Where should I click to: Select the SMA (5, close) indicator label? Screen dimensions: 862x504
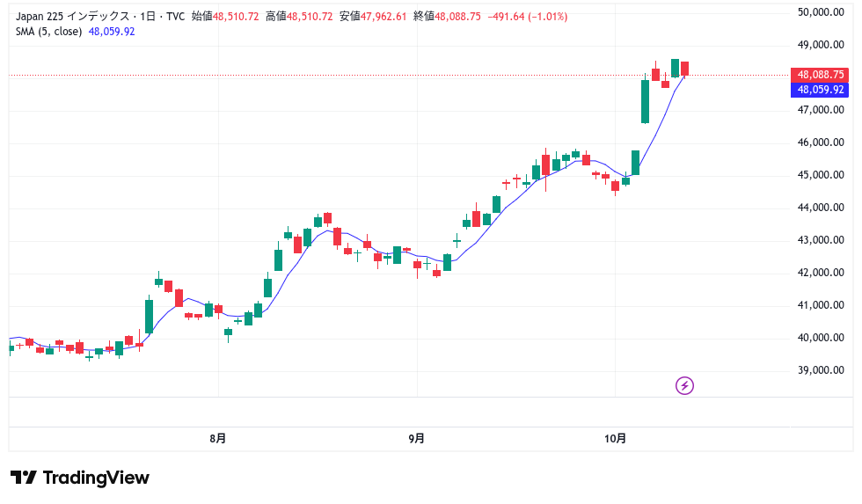pyautogui.click(x=49, y=32)
